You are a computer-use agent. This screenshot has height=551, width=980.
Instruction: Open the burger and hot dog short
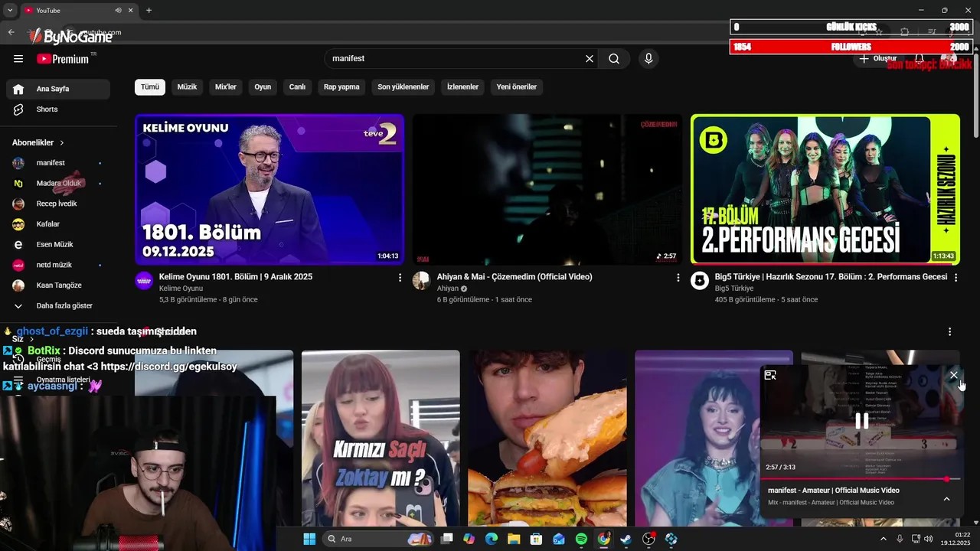pyautogui.click(x=547, y=439)
